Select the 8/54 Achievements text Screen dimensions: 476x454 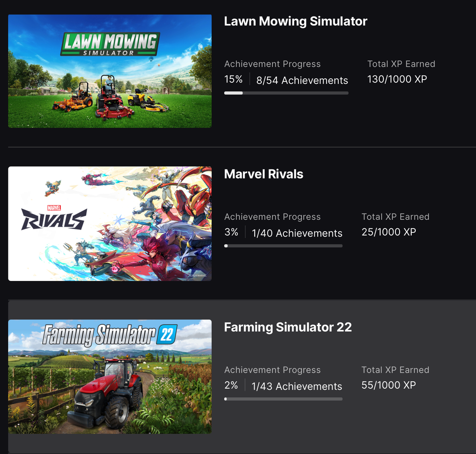(x=302, y=81)
